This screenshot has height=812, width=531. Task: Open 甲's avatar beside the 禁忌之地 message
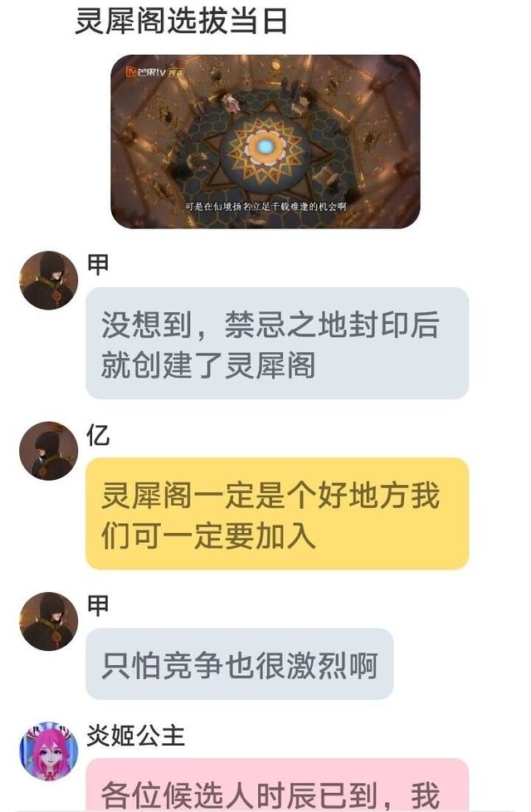point(49,280)
